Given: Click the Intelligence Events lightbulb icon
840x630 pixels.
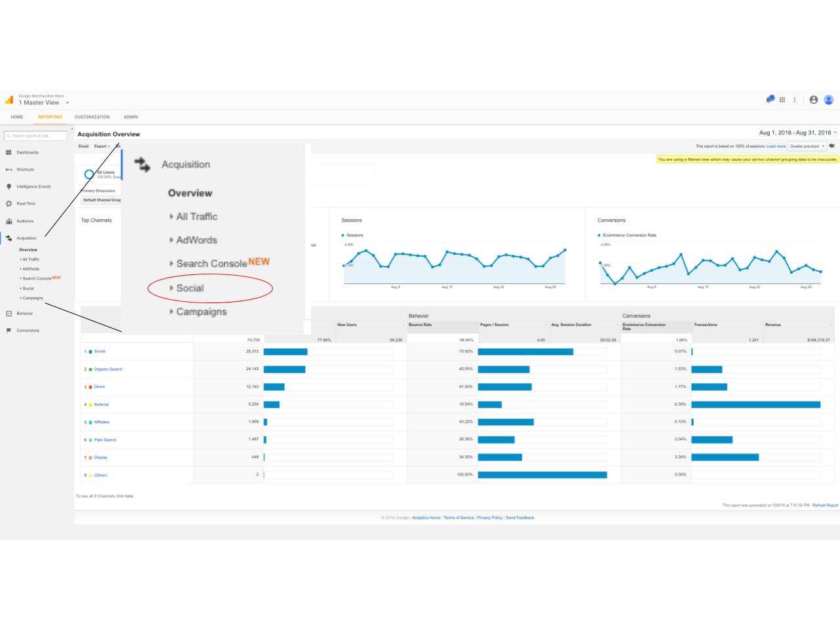Looking at the screenshot, I should pos(9,186).
